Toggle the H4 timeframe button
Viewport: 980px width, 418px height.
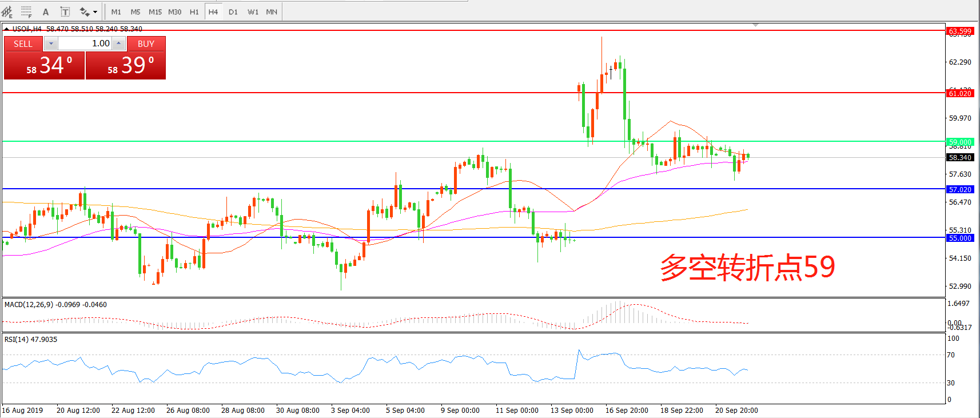213,11
